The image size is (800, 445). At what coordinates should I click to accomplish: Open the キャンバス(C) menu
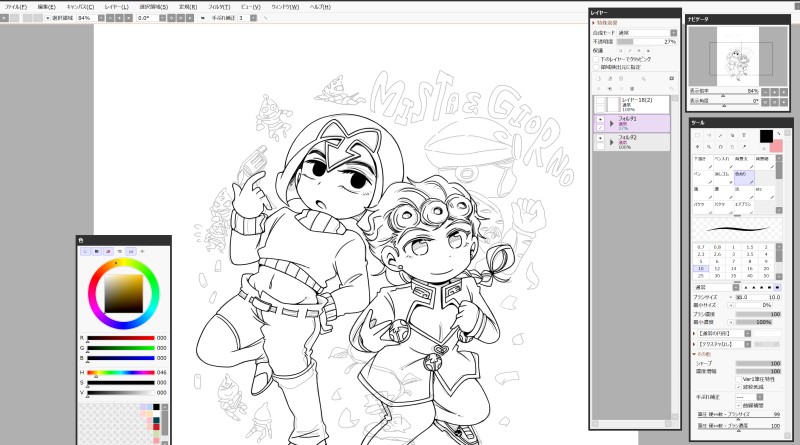(x=81, y=7)
